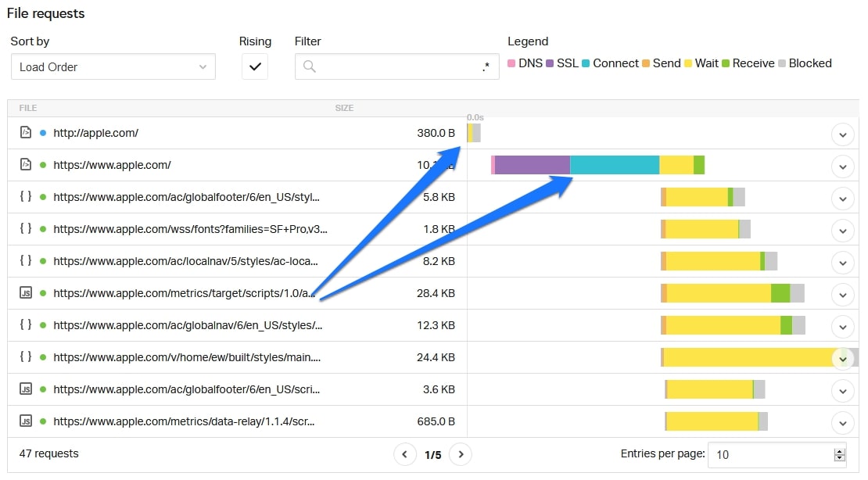
Task: Expand details for localnav styles row
Action: point(842,263)
